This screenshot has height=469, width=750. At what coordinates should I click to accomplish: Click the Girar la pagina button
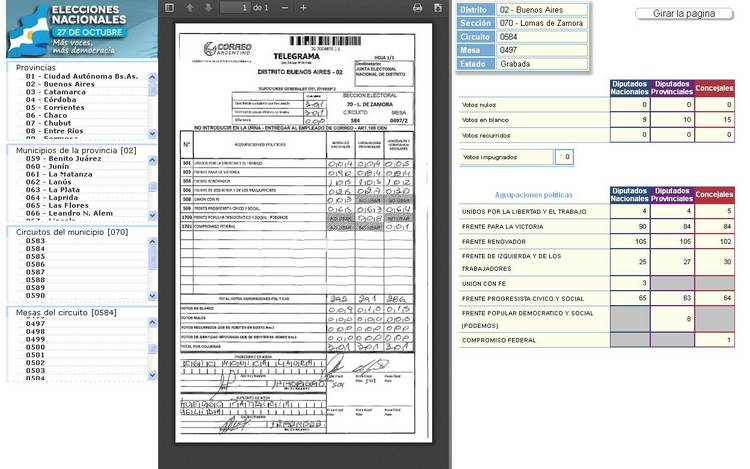(x=683, y=14)
